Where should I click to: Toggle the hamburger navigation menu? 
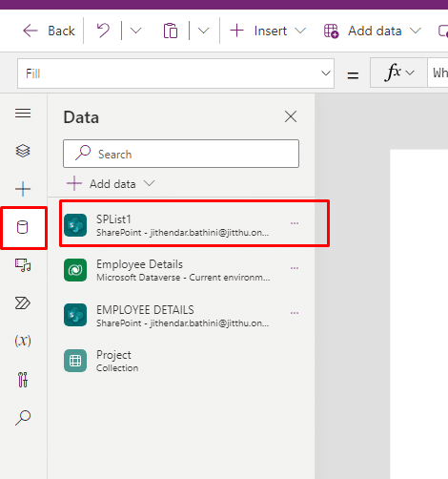click(23, 114)
